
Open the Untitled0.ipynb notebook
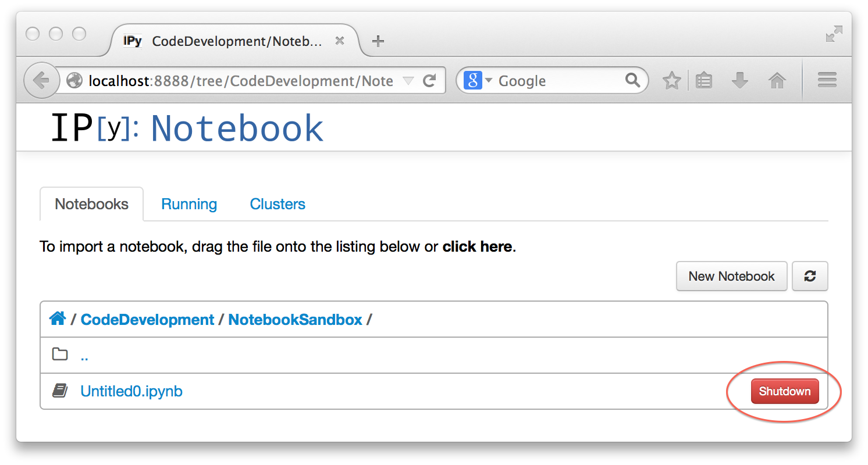131,391
